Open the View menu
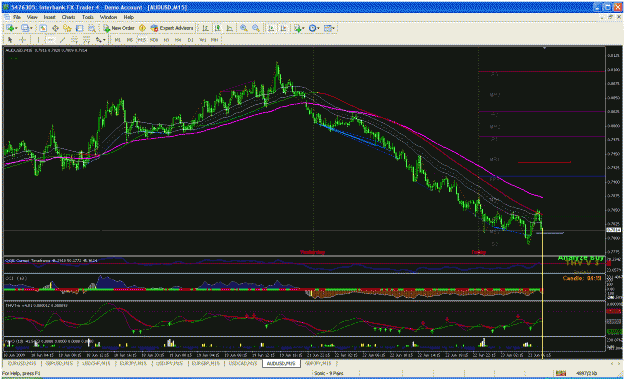The width and height of the screenshot is (625, 379). point(32,17)
